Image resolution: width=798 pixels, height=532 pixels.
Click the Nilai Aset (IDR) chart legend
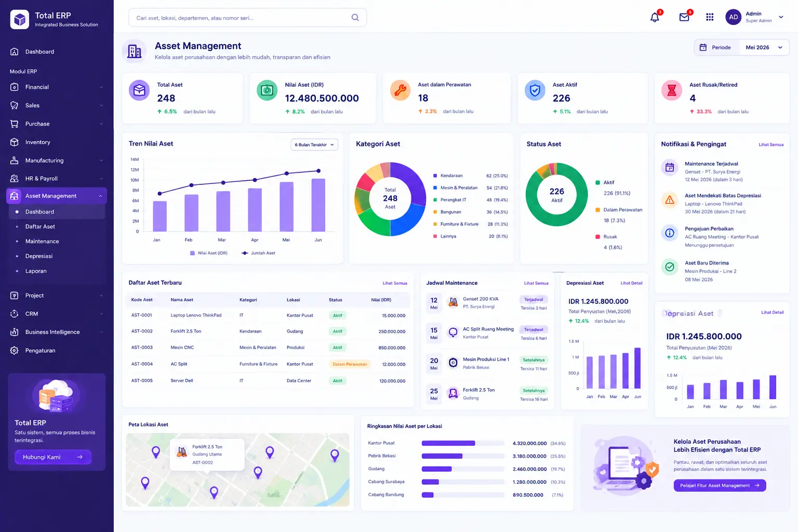tap(209, 253)
